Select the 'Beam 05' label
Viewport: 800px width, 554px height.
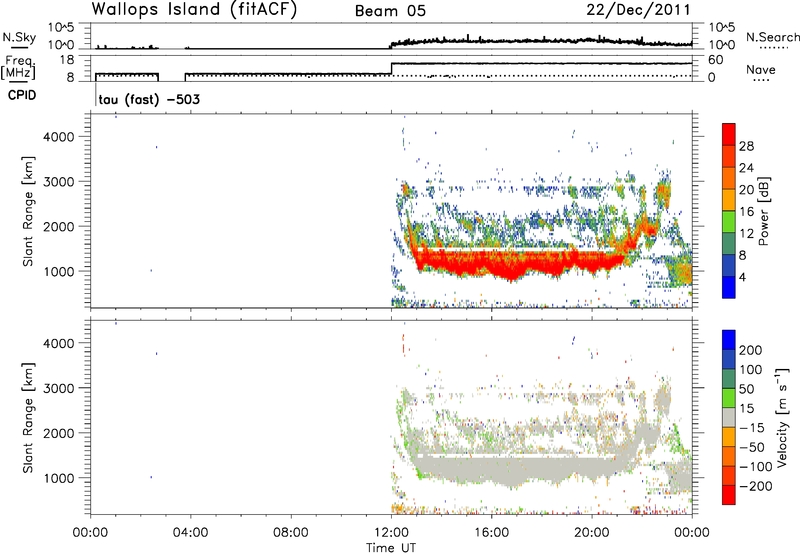click(390, 11)
